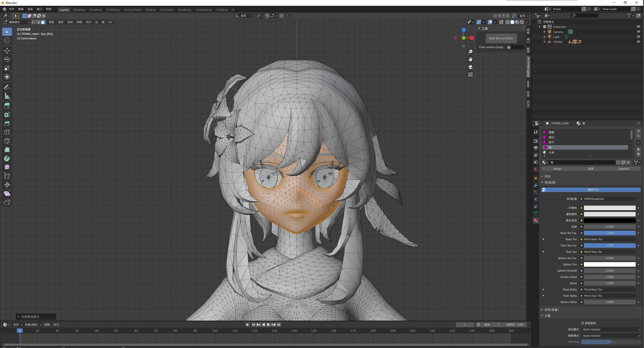Image resolution: width=644 pixels, height=348 pixels.
Task: Click the Start Normal Editor button
Action: coord(501,38)
